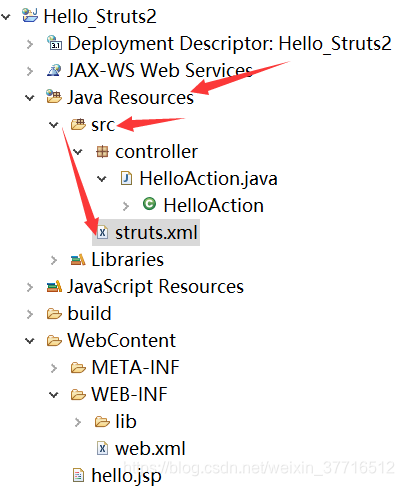Screen dimensions: 404x486
Task: Select 'Deployment Descriptor: Hello_Struts2' entry
Action: (230, 44)
